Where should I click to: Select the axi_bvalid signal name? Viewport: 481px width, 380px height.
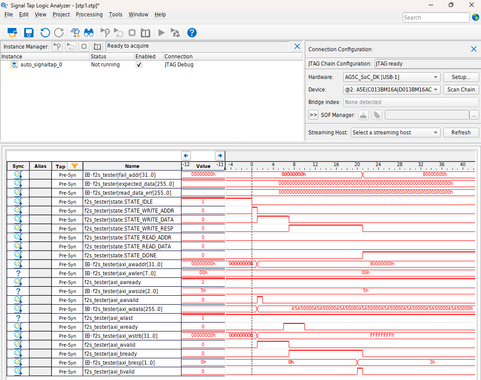[x=109, y=372]
